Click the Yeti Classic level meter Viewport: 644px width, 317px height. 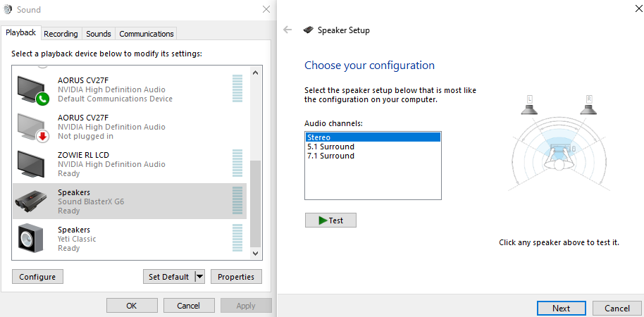click(237, 238)
